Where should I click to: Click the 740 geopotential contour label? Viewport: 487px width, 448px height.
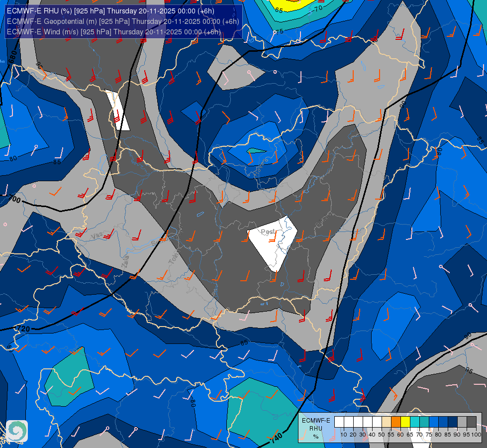coord(276,438)
